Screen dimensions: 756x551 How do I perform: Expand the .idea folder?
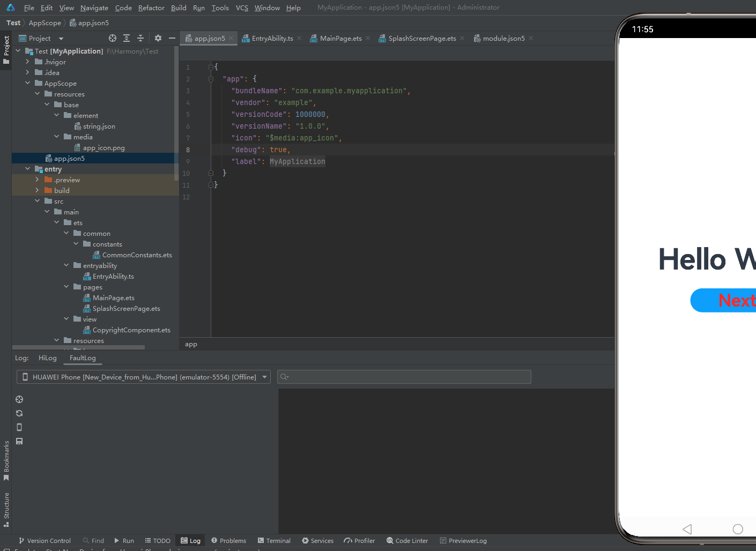coord(27,72)
